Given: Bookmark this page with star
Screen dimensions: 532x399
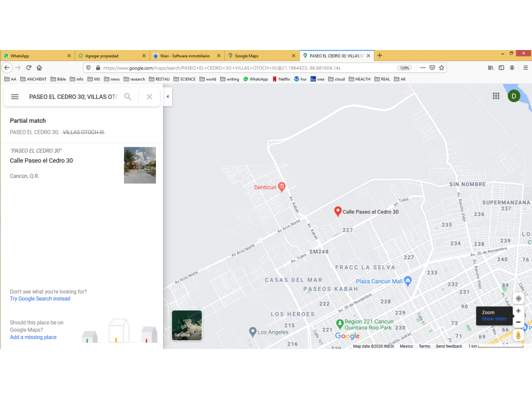Looking at the screenshot, I should point(441,67).
